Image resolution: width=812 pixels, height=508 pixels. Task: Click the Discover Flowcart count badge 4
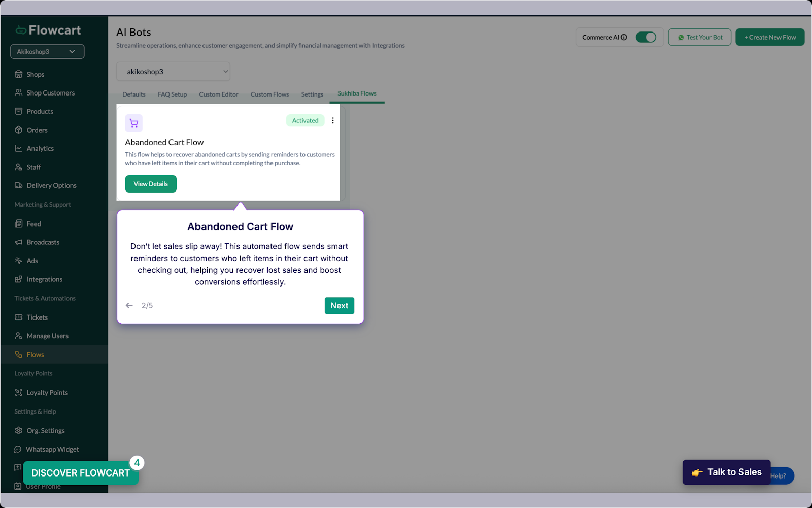(x=137, y=463)
